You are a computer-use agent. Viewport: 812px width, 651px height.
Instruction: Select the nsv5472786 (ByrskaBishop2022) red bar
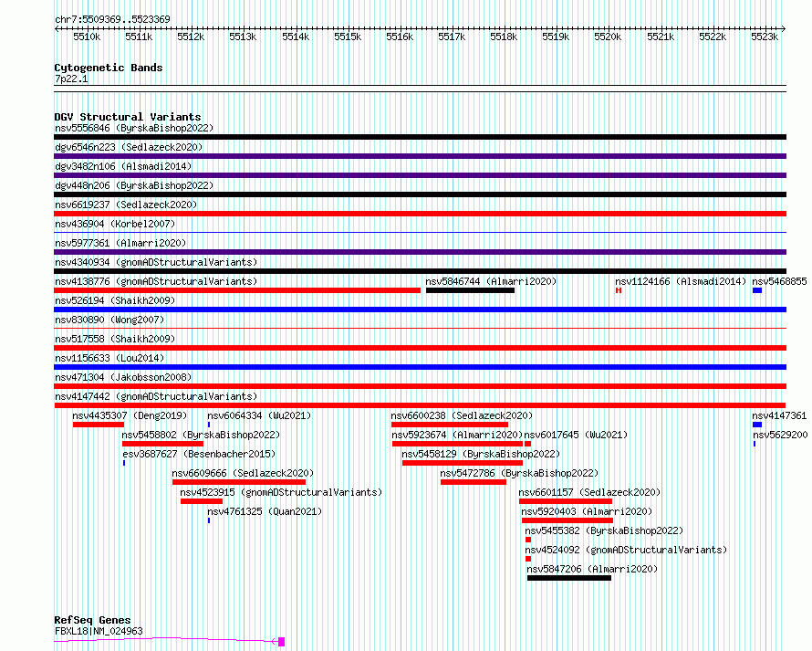click(x=474, y=482)
